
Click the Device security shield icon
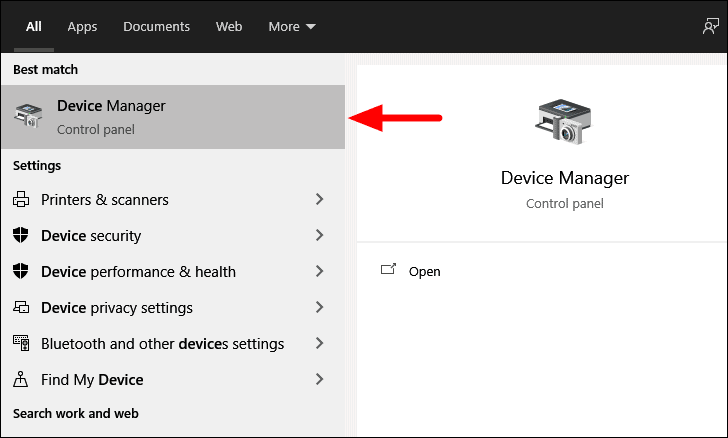tap(21, 235)
